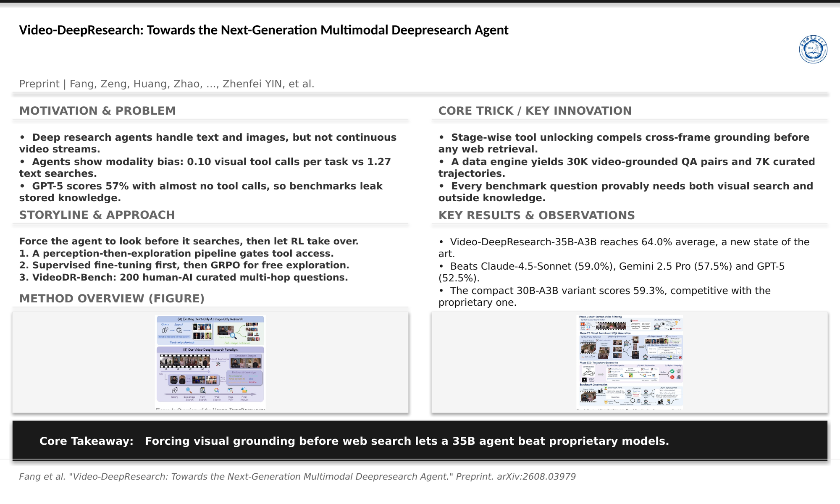Open the multi-phase data engine pipeline figure
This screenshot has height=504, width=840.
[x=630, y=362]
